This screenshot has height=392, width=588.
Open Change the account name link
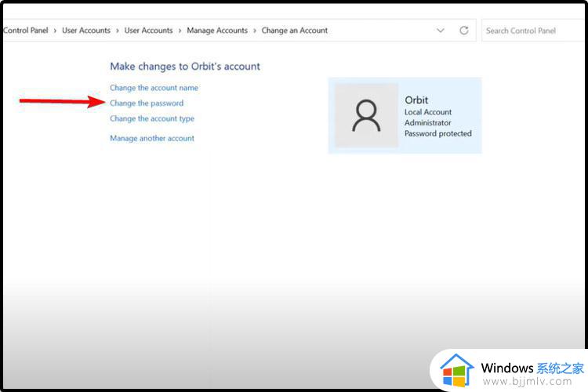tap(154, 88)
